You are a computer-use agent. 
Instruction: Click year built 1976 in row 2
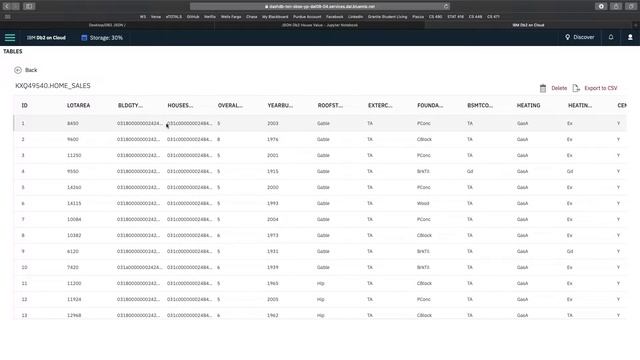(273, 139)
